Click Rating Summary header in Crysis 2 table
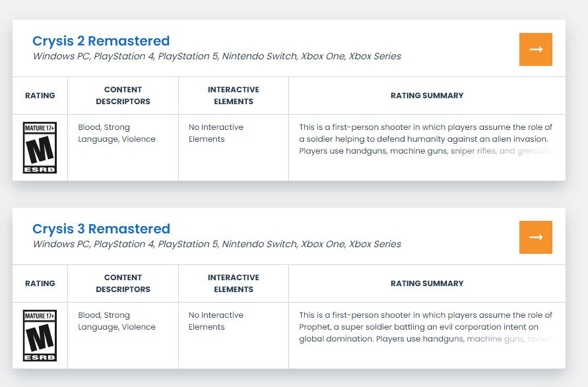The width and height of the screenshot is (588, 387). [427, 96]
